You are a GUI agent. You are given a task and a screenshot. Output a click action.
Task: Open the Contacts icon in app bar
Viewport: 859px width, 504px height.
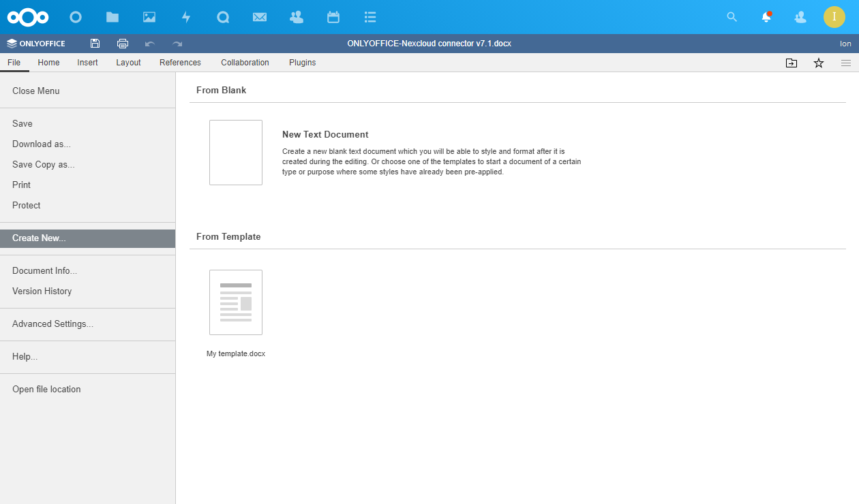tap(297, 17)
